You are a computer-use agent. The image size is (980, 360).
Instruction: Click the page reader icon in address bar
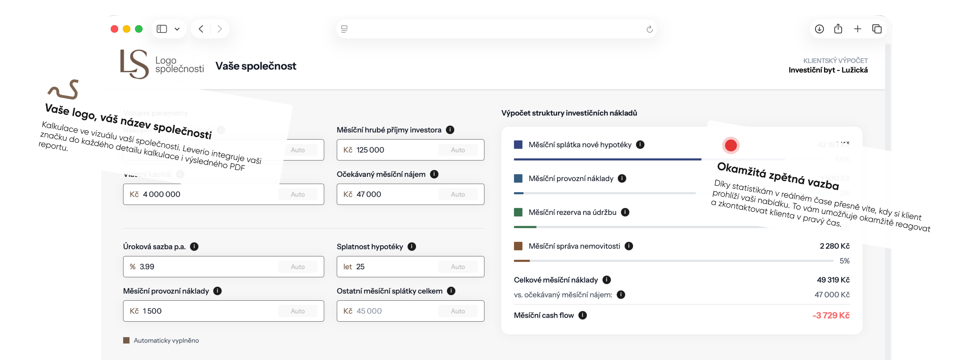(344, 29)
